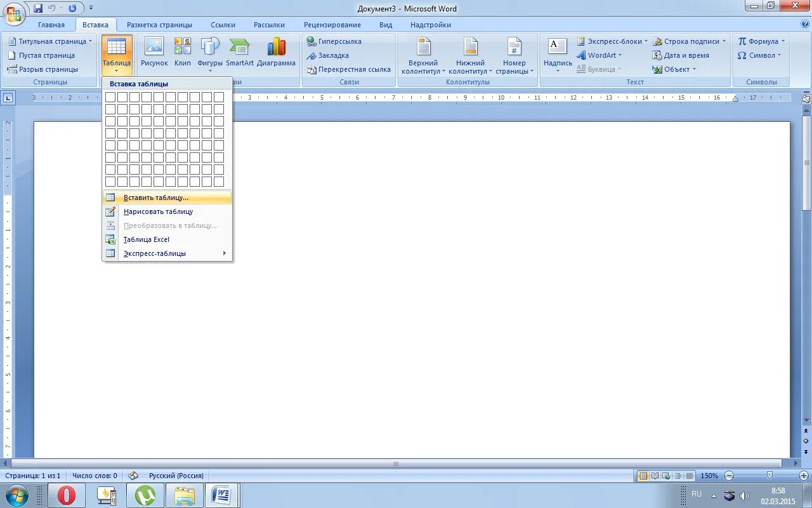
Task: Switch to the Рассылки tab
Action: coord(269,25)
